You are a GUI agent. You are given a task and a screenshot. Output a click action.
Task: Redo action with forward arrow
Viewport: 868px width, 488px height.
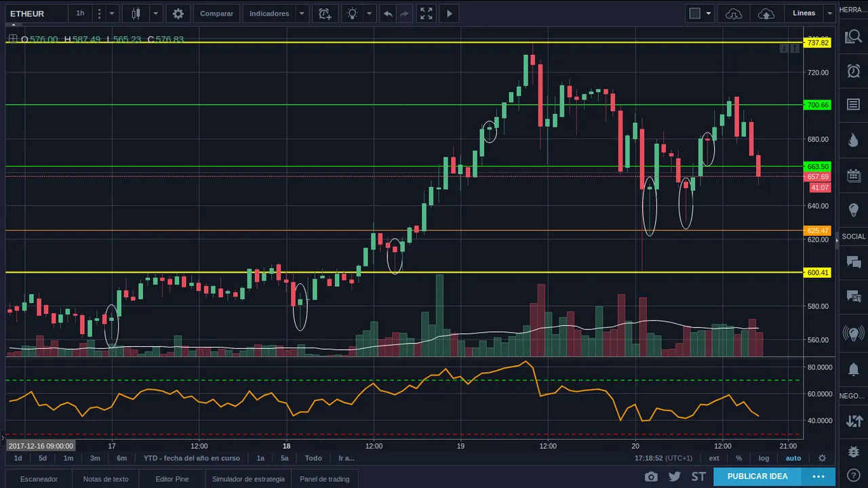click(x=405, y=14)
